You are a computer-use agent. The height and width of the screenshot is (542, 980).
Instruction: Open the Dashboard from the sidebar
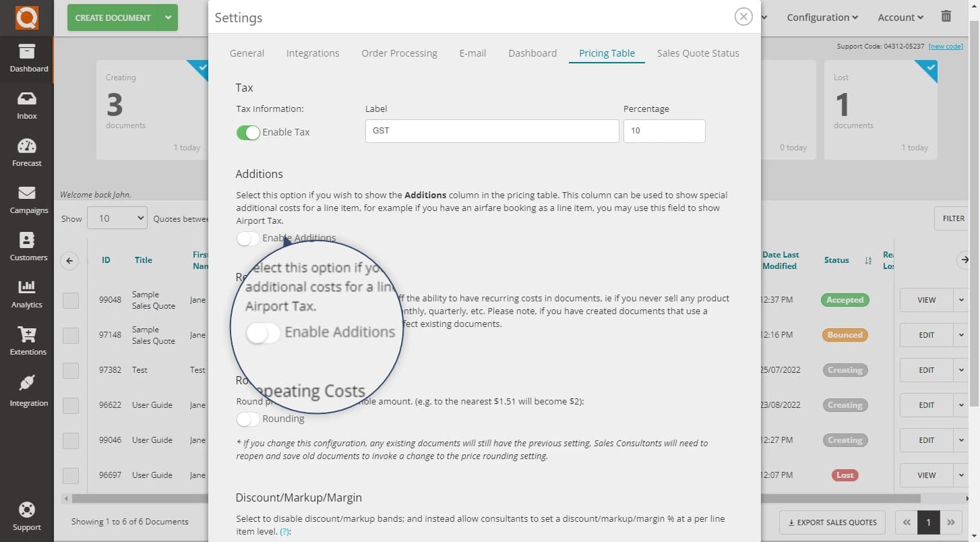(x=27, y=58)
